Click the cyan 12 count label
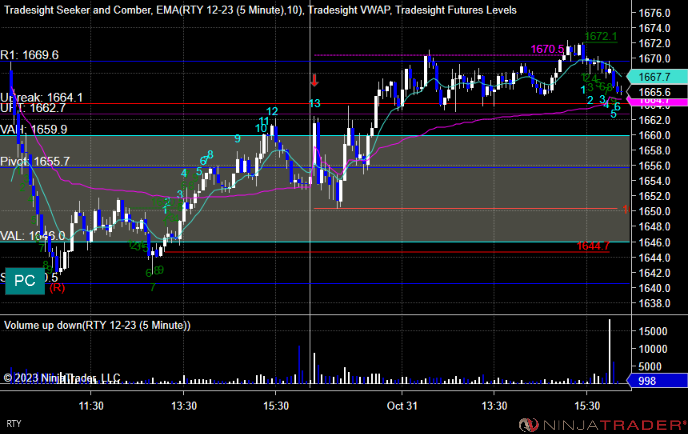Viewport: 688px width, 434px height. (272, 111)
